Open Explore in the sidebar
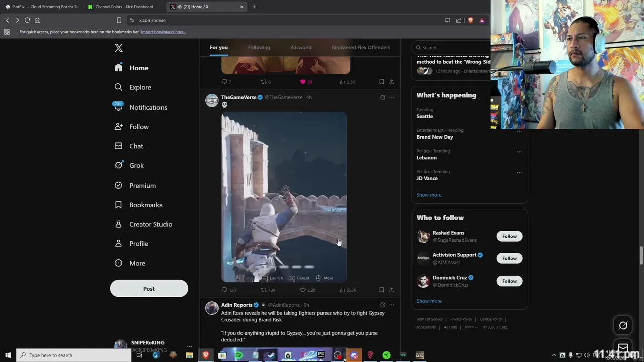644x362 pixels. 132,87
